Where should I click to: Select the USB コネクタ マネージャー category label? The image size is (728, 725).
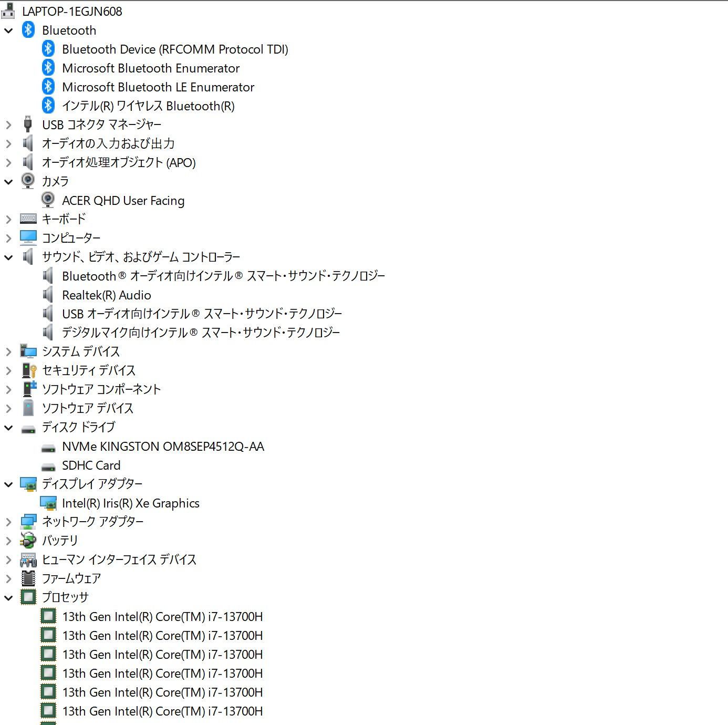coord(102,125)
